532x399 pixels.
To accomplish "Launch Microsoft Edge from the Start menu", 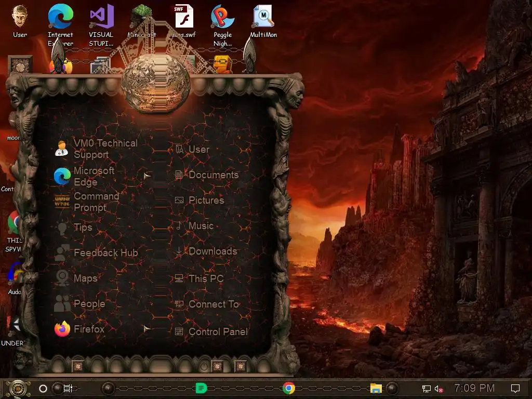I will point(85,176).
